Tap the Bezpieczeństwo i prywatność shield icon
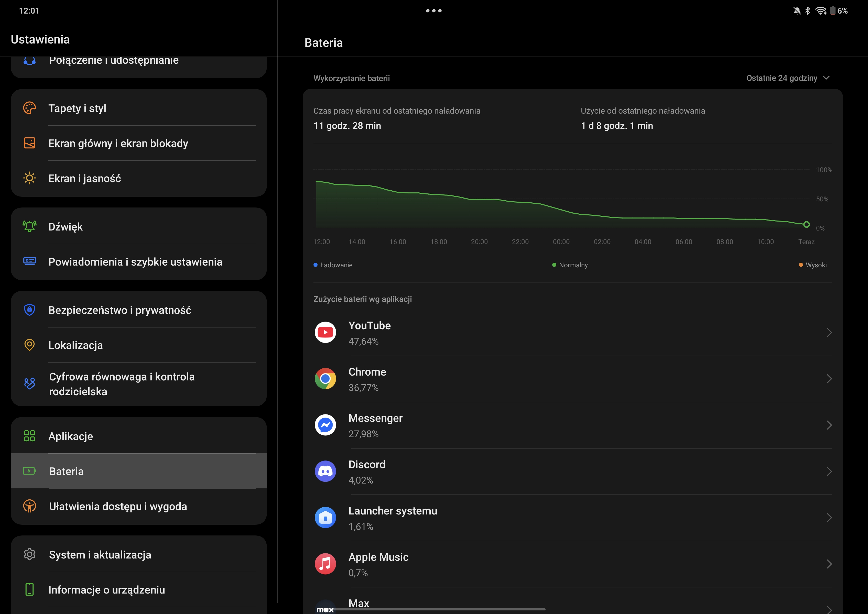 [29, 310]
